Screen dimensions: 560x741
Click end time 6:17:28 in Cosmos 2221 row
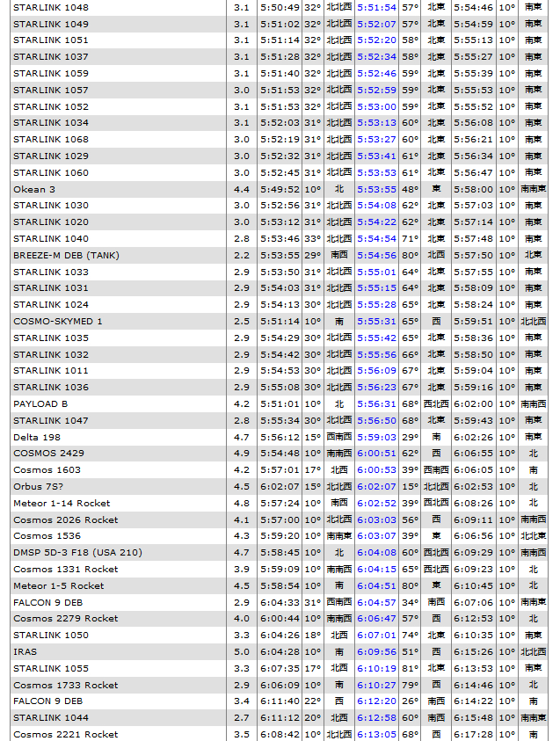474,734
